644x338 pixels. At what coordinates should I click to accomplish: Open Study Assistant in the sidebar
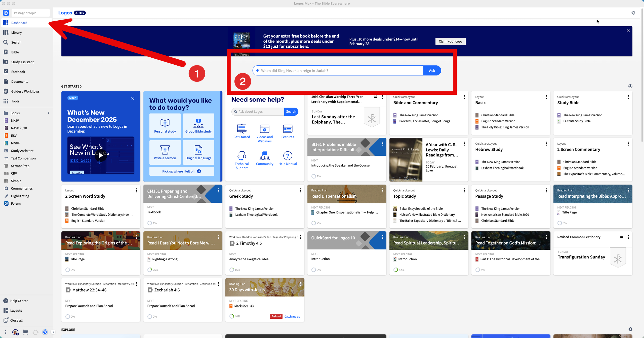(x=22, y=62)
